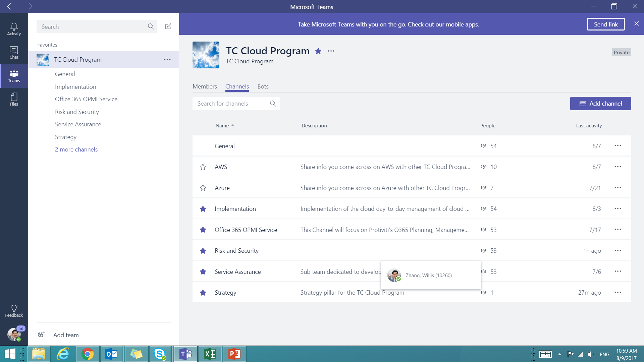Open Skype from the taskbar
This screenshot has width=644, height=362.
coord(160,354)
